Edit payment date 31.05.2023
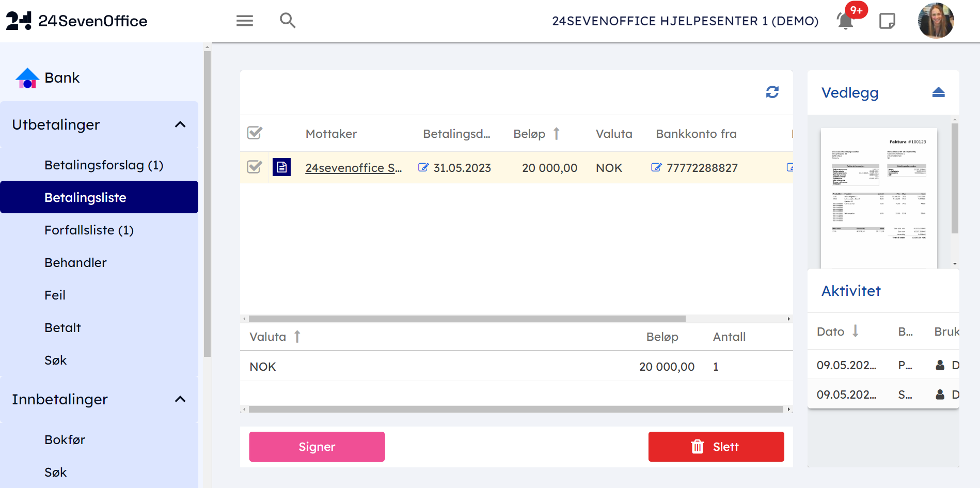980x488 pixels. [423, 167]
